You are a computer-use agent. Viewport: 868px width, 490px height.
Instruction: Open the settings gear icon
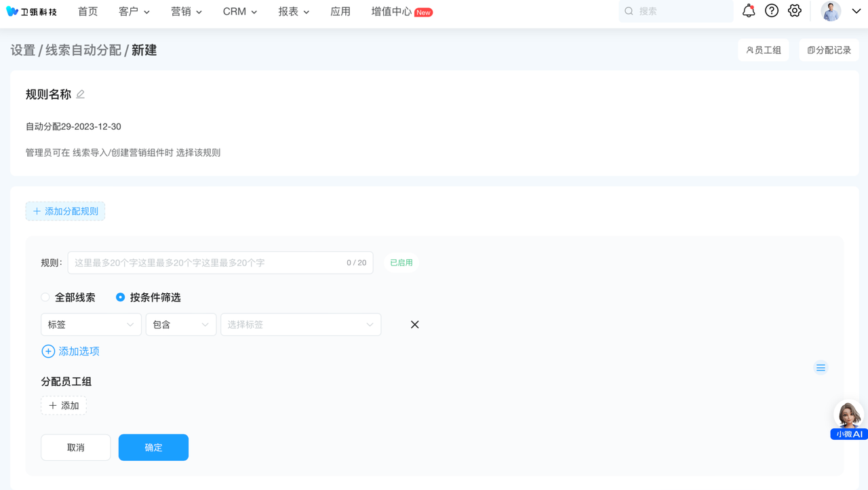click(795, 11)
